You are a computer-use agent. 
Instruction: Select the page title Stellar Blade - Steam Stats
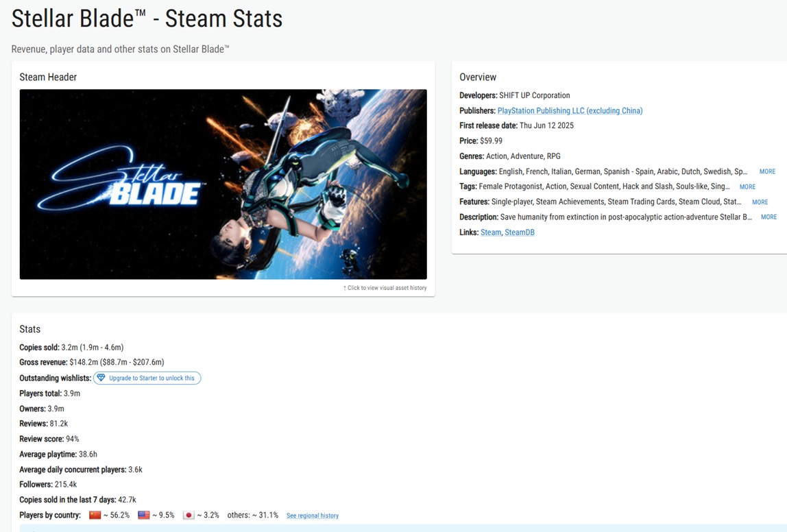(147, 19)
